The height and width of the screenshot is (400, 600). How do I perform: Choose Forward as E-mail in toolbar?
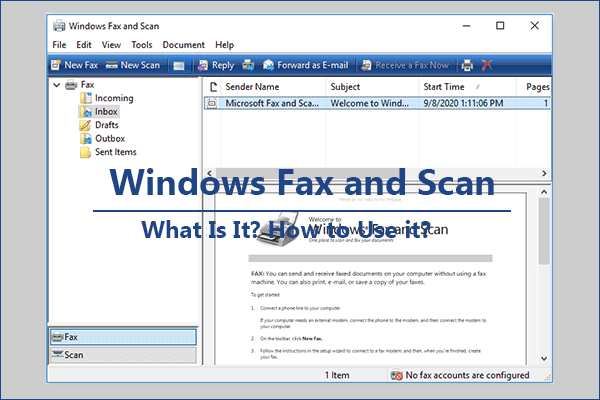[305, 65]
